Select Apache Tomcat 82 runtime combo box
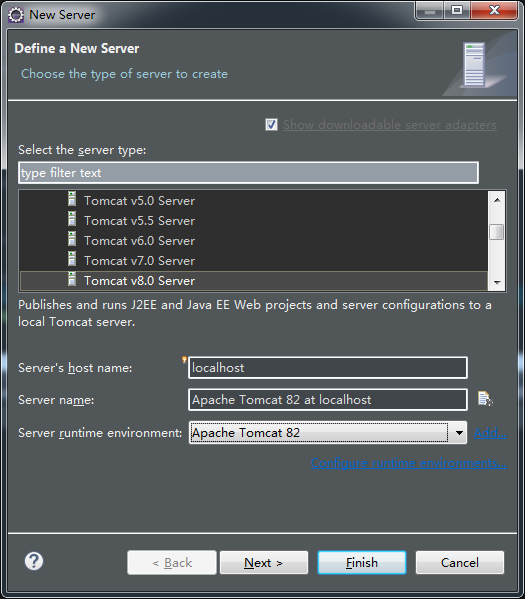The image size is (525, 599). [x=328, y=433]
